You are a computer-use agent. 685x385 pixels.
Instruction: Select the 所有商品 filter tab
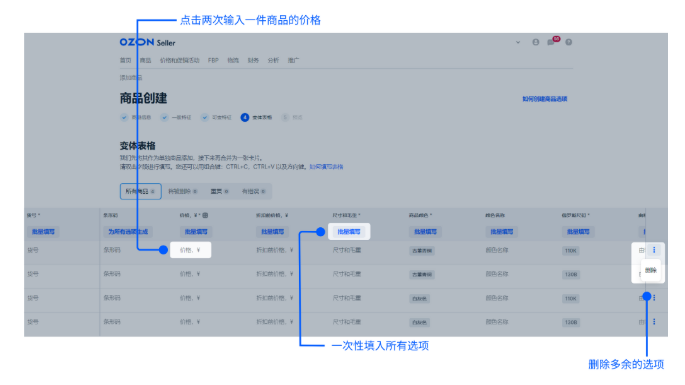click(x=141, y=191)
